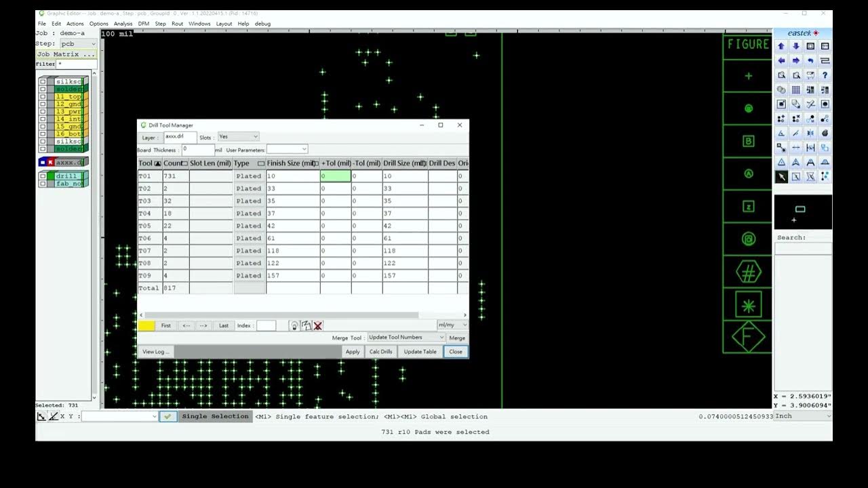The height and width of the screenshot is (488, 868).
Task: Click the first magnifier zoom icon
Action: pos(781,75)
